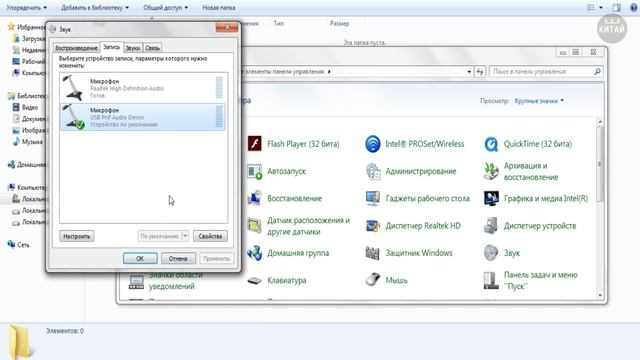
Task: Click Control Panel scroll up arrow
Action: [600, 122]
